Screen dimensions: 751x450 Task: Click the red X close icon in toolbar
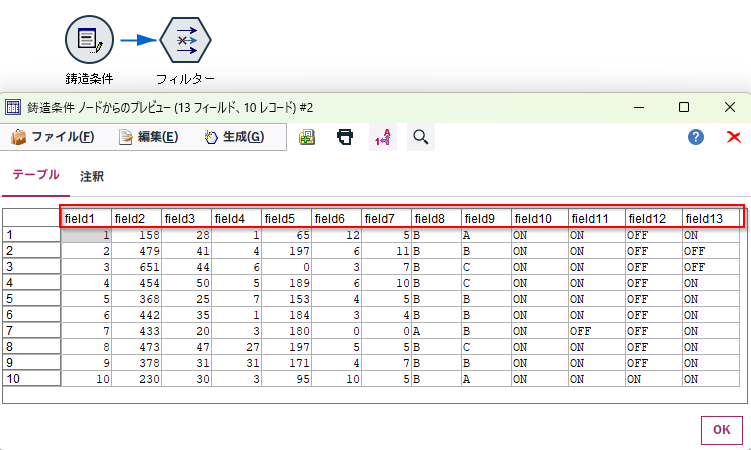(733, 137)
